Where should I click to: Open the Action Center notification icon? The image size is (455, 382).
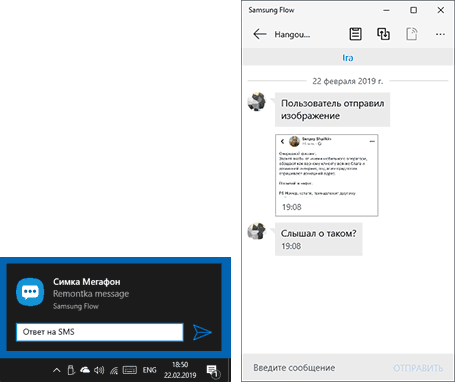pos(212,371)
